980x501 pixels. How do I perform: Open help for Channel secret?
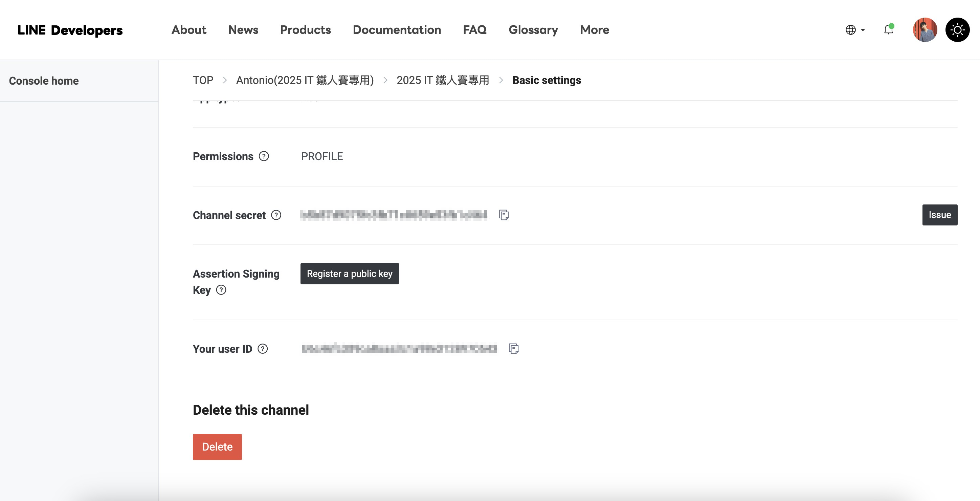point(276,215)
